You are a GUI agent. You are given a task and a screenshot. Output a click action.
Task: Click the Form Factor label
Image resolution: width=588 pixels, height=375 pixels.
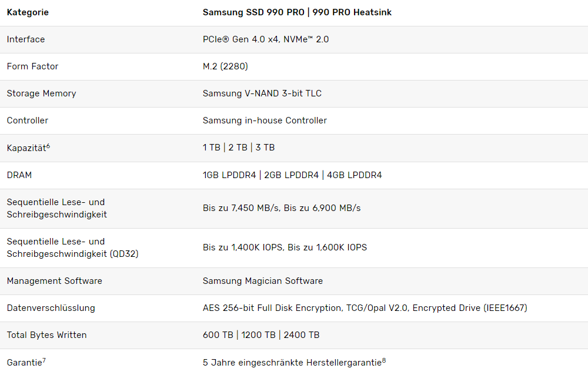[x=32, y=66]
